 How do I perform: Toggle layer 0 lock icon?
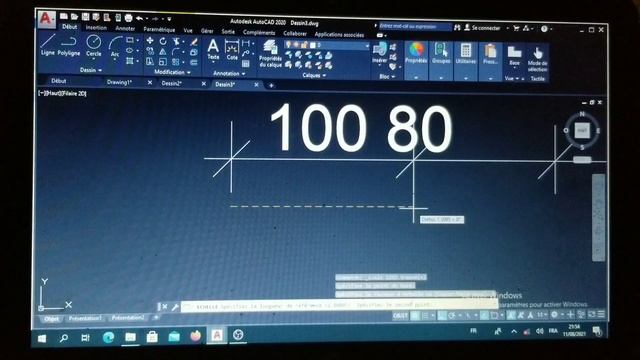(304, 45)
